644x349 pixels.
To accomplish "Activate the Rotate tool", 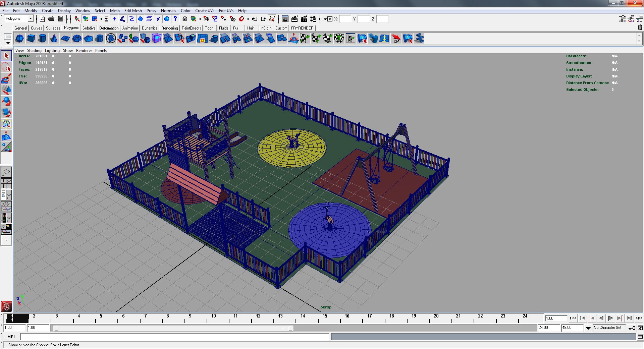I will (6, 101).
